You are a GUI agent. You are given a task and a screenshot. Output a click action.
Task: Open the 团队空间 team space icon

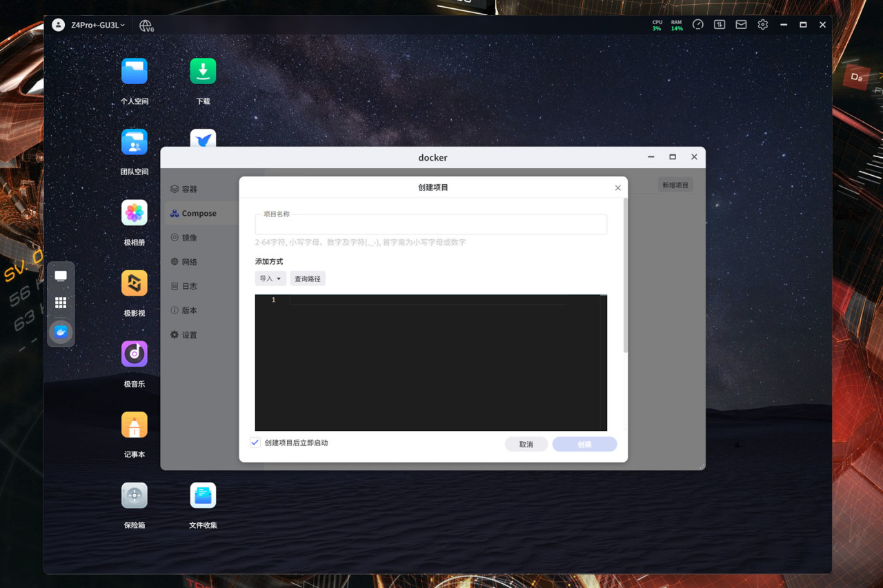135,142
